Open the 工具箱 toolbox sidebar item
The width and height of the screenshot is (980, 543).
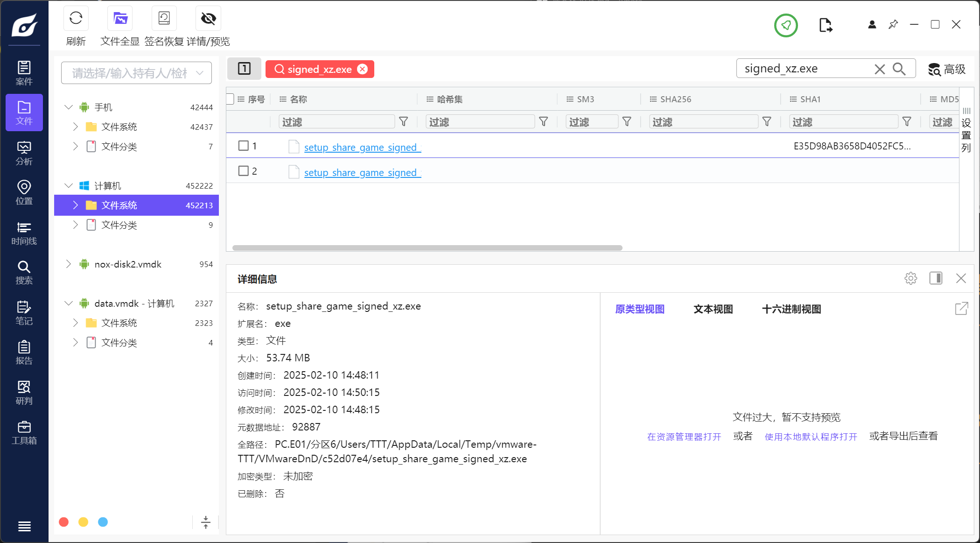24,433
